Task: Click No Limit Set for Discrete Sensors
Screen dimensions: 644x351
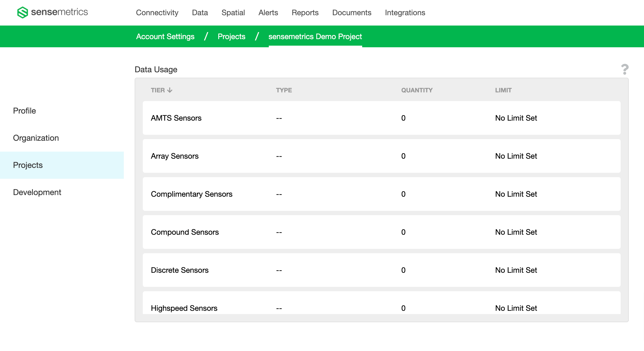Action: (516, 270)
